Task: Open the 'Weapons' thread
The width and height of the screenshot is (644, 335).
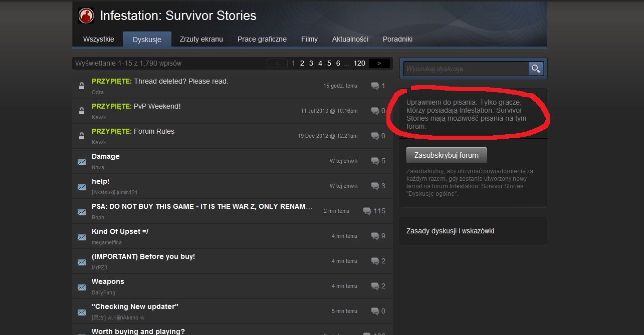Action: click(x=108, y=281)
